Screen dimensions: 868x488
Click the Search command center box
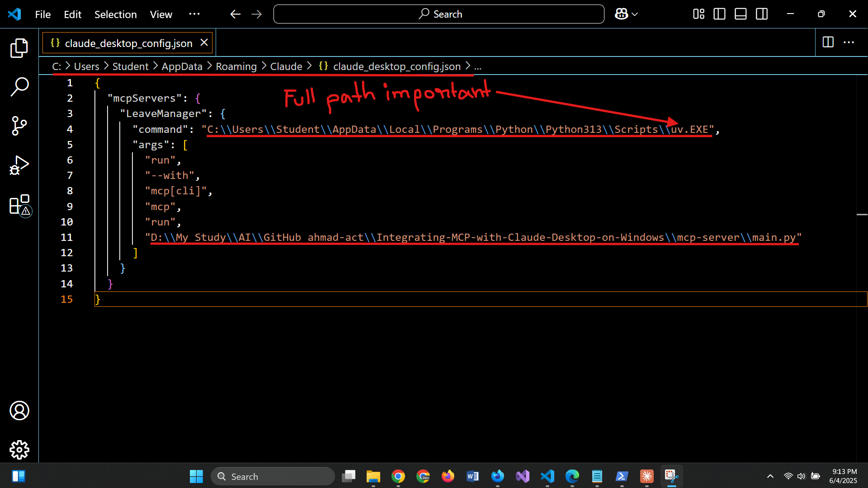click(439, 14)
